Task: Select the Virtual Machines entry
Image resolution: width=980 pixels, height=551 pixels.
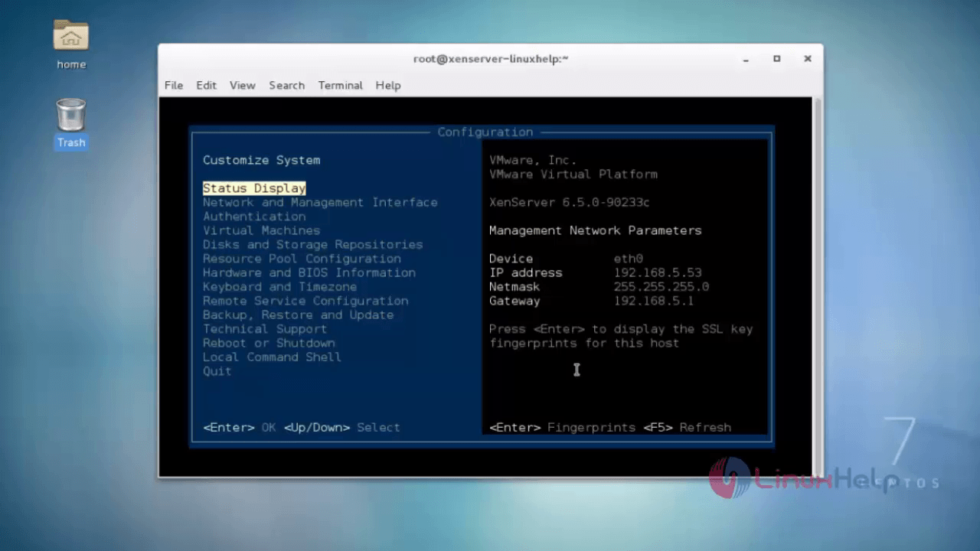Action: (x=262, y=230)
